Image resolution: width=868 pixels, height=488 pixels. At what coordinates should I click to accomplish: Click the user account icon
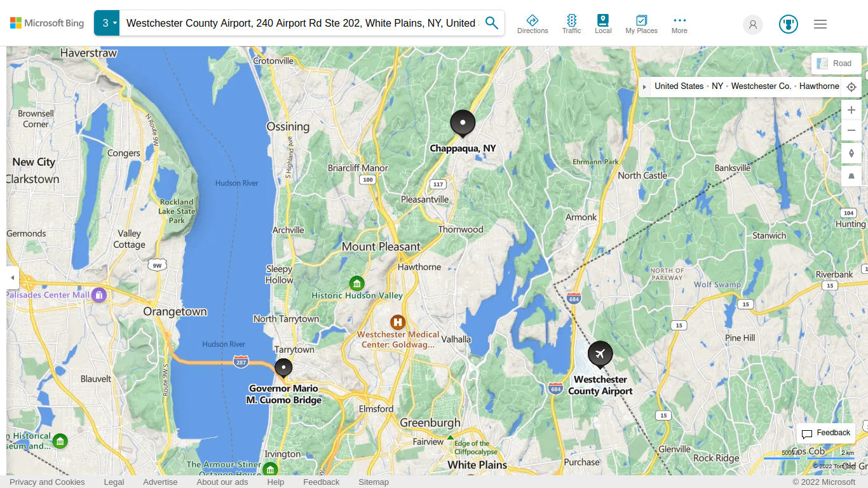point(753,25)
